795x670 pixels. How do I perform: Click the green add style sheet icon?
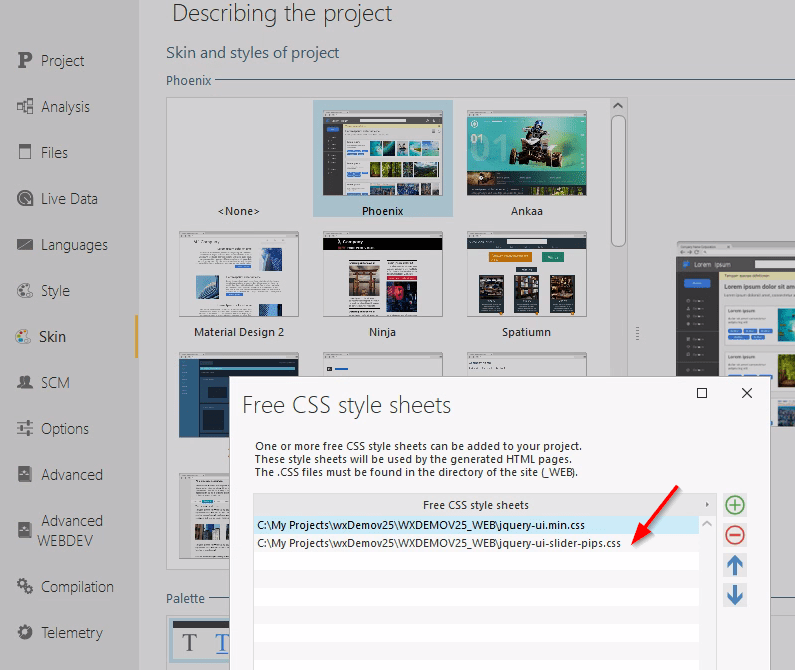point(735,505)
